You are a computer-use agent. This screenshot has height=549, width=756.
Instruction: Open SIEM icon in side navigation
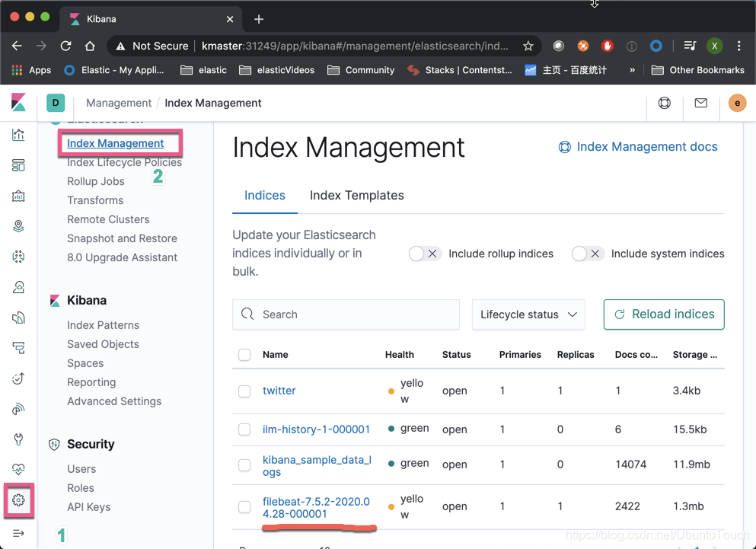coord(18,409)
